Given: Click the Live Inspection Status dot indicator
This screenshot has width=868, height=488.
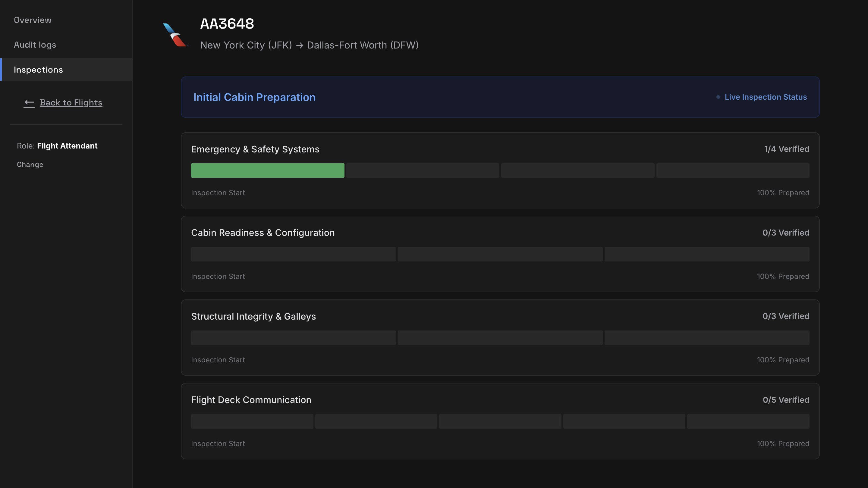Looking at the screenshot, I should click(718, 97).
